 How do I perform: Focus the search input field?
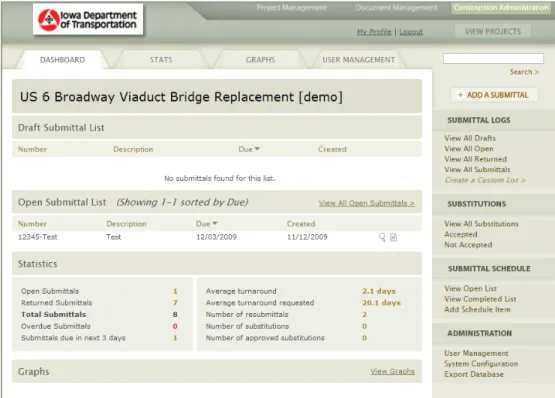(x=493, y=59)
